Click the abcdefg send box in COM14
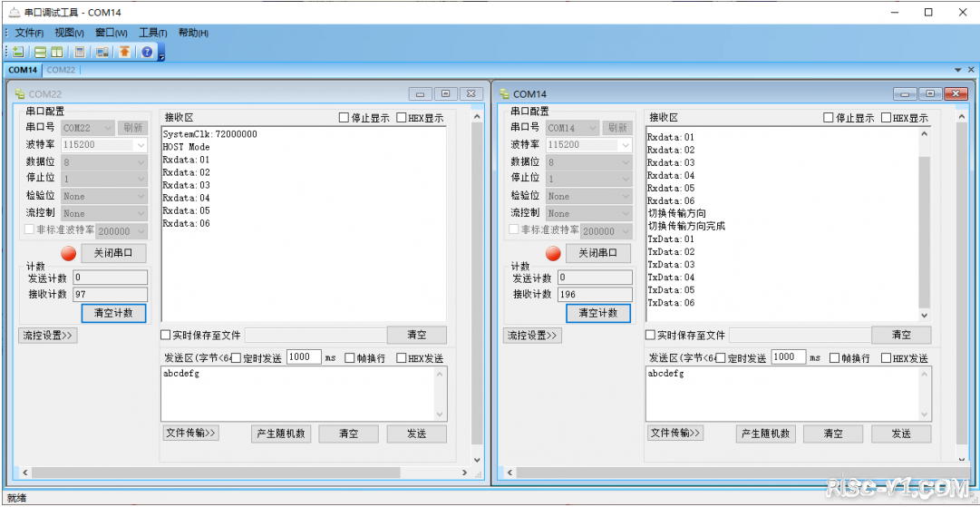The height and width of the screenshot is (507, 980). tap(788, 394)
